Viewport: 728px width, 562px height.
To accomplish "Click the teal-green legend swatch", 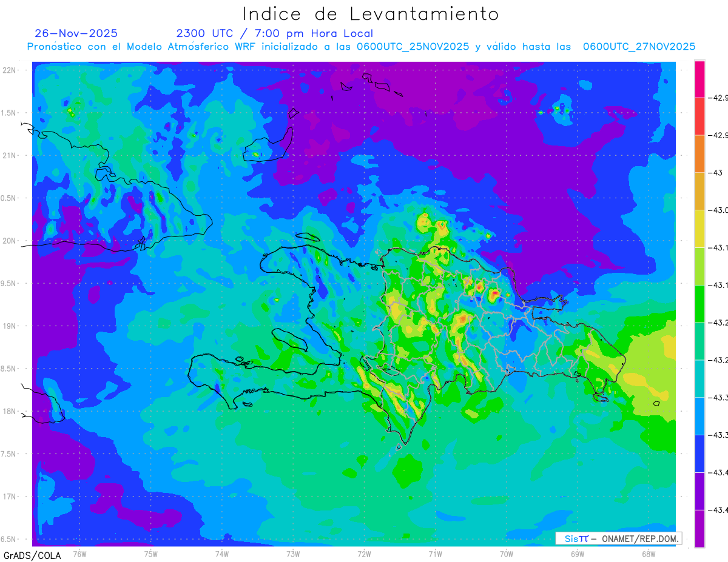I will click(699, 341).
